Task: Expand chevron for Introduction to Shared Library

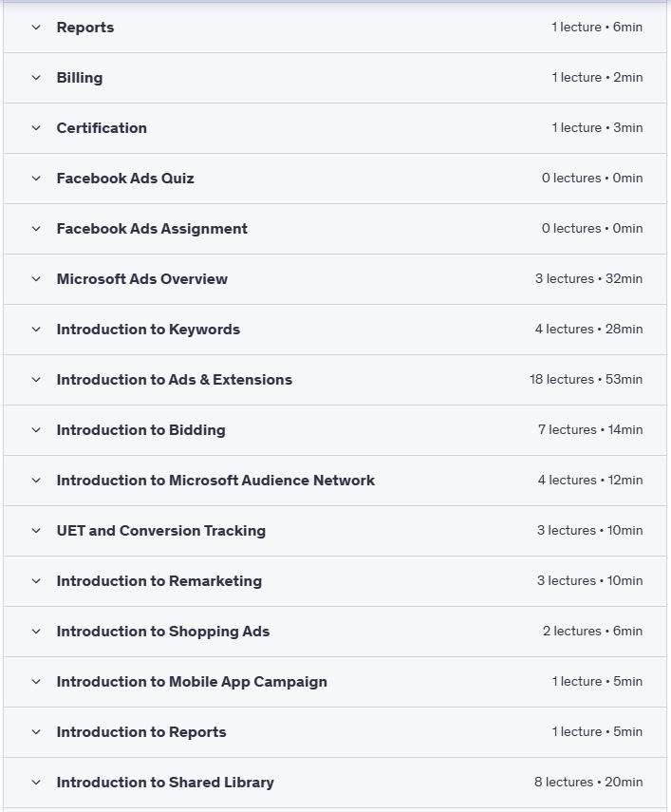Action: click(36, 783)
